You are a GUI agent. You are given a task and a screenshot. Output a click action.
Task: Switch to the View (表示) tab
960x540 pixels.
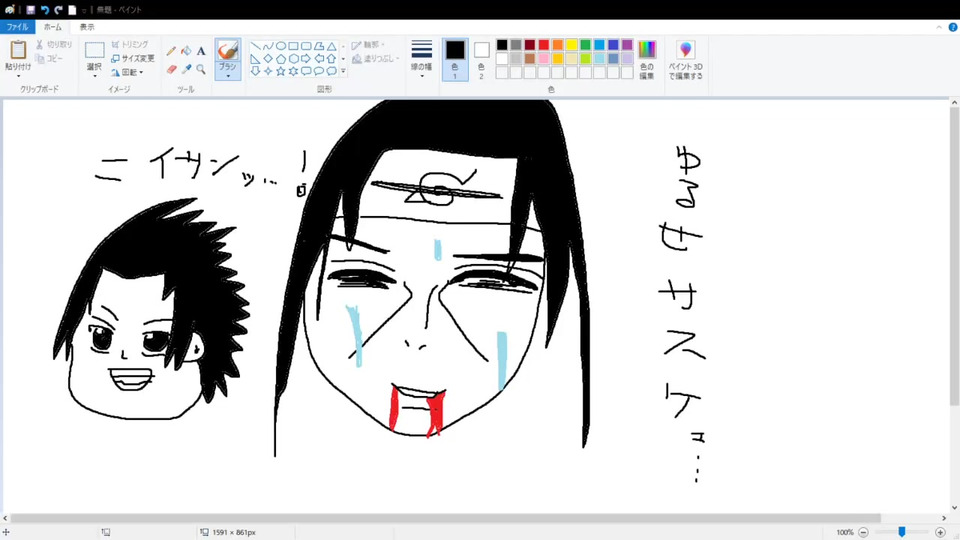87,27
